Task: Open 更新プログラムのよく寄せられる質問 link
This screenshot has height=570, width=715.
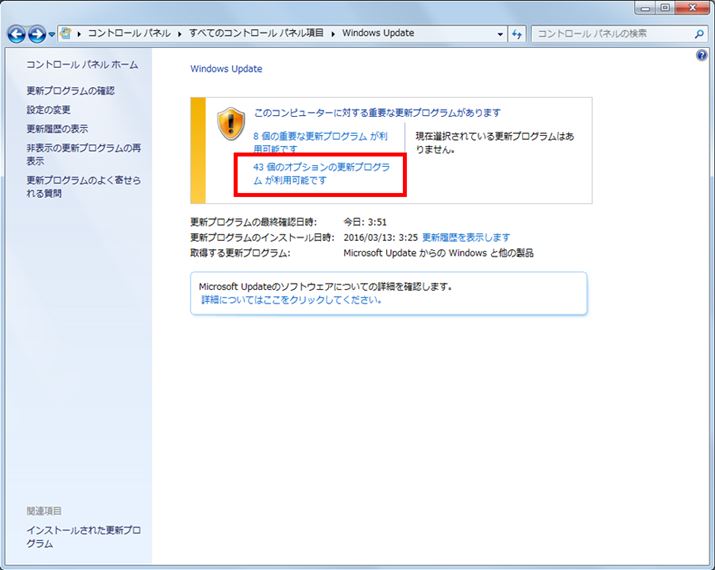Action: pyautogui.click(x=83, y=187)
